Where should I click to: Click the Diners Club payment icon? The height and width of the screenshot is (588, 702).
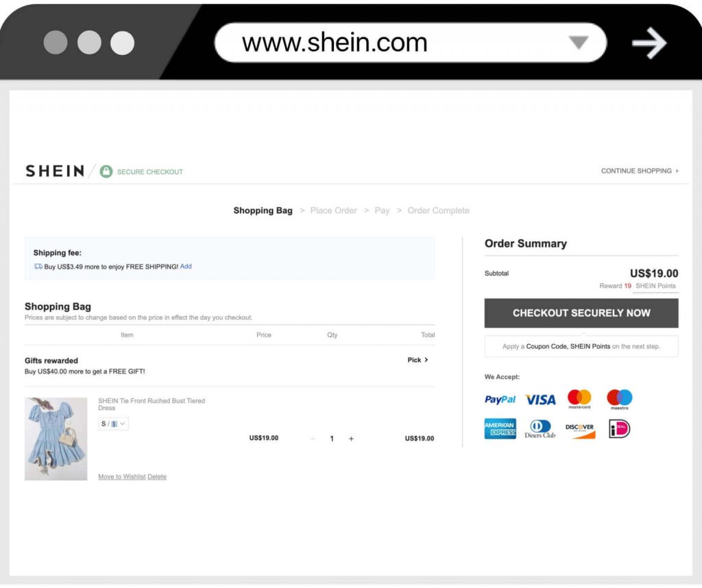click(539, 428)
